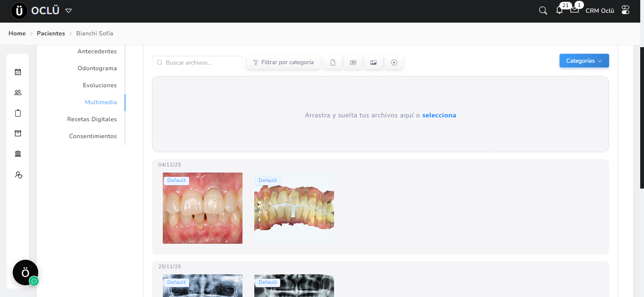Open the clipboard icon in sidebar
The height and width of the screenshot is (297, 644).
coord(18,113)
